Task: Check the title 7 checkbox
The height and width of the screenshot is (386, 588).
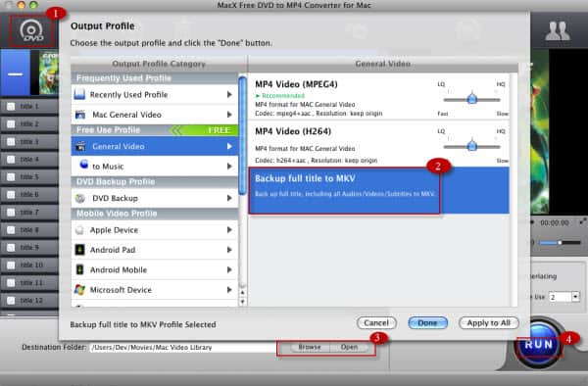Action: pyautogui.click(x=11, y=213)
